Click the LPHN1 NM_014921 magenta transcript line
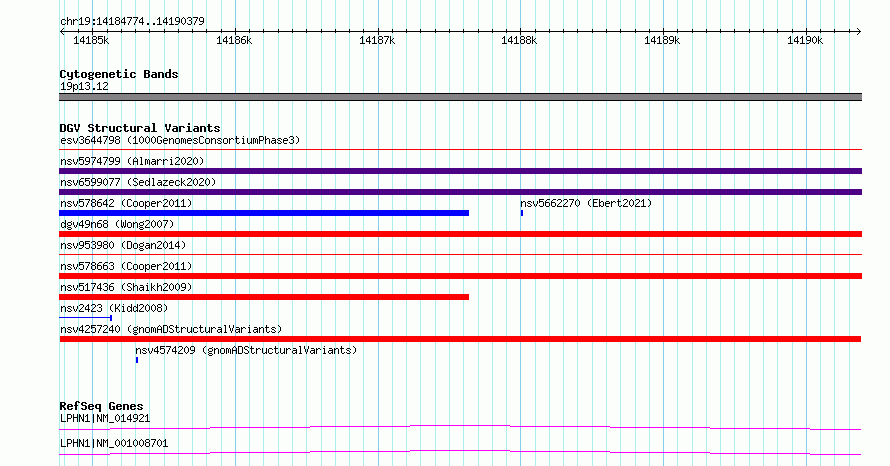The width and height of the screenshot is (890, 466). click(x=460, y=427)
